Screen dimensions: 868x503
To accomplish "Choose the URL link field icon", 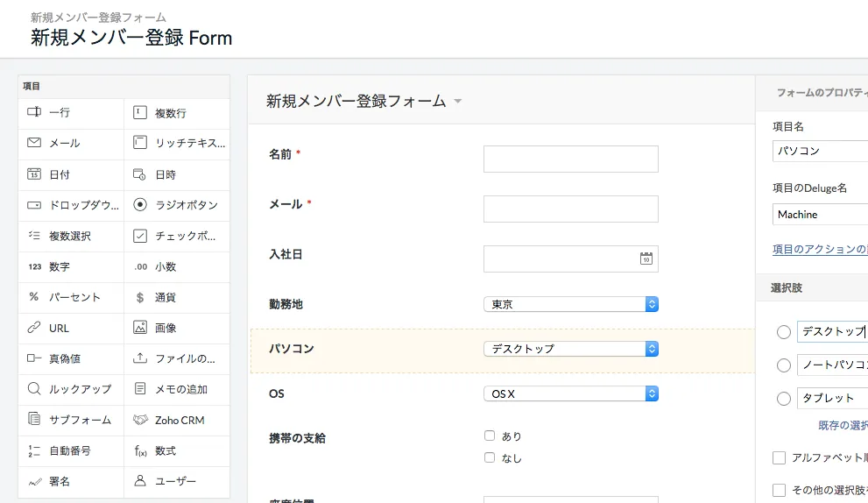I will pos(34,328).
